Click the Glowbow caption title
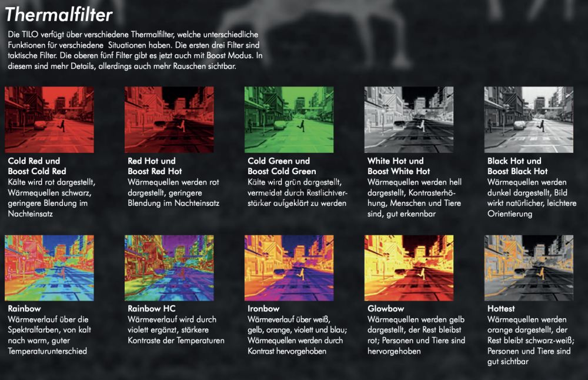Image resolution: width=588 pixels, height=380 pixels. coord(386,309)
